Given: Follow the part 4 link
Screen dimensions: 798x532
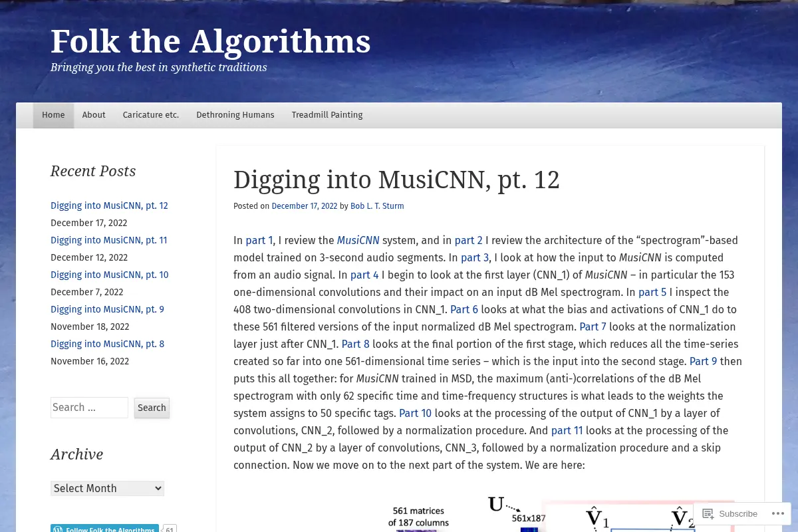Looking at the screenshot, I should click(x=364, y=275).
